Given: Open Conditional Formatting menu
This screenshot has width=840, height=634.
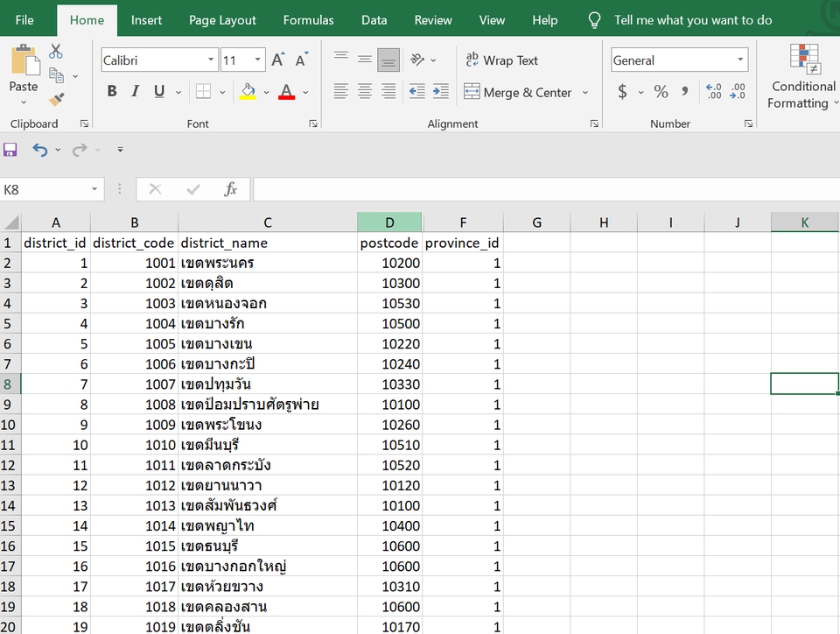Looking at the screenshot, I should tap(803, 77).
